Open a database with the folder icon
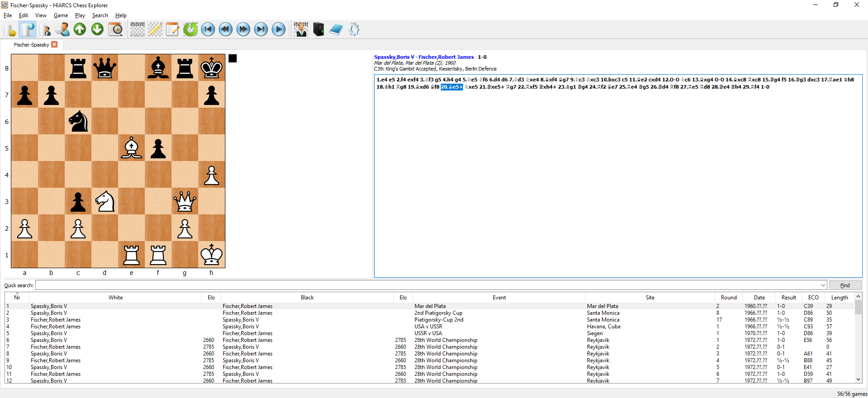This screenshot has width=868, height=398. [10, 30]
